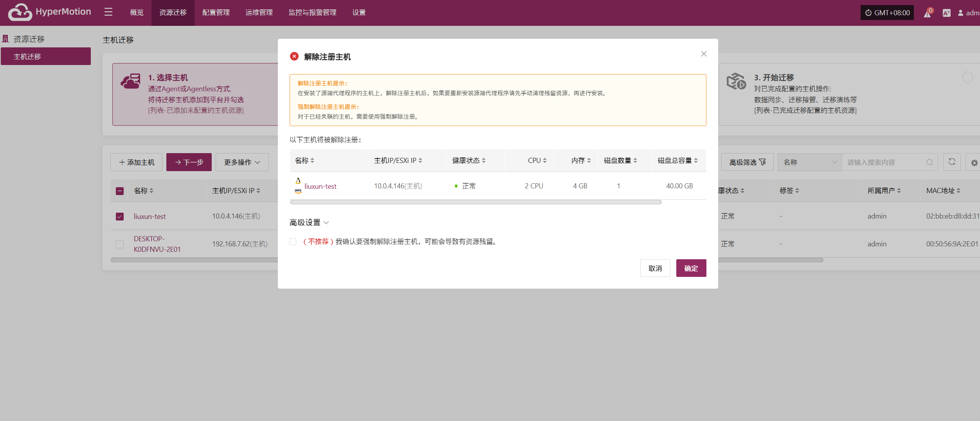This screenshot has width=980, height=421.
Task: Open the 名称 search field dropdown
Action: coord(809,162)
